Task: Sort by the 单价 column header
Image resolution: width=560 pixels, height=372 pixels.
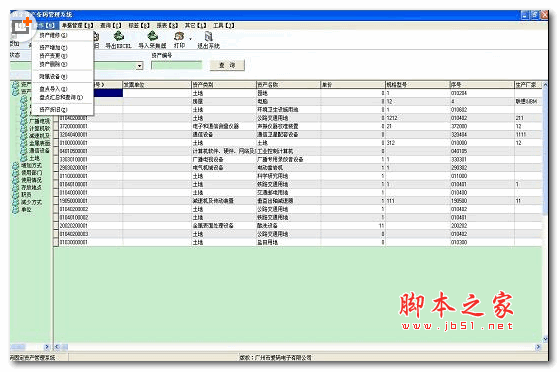Action: (x=352, y=85)
